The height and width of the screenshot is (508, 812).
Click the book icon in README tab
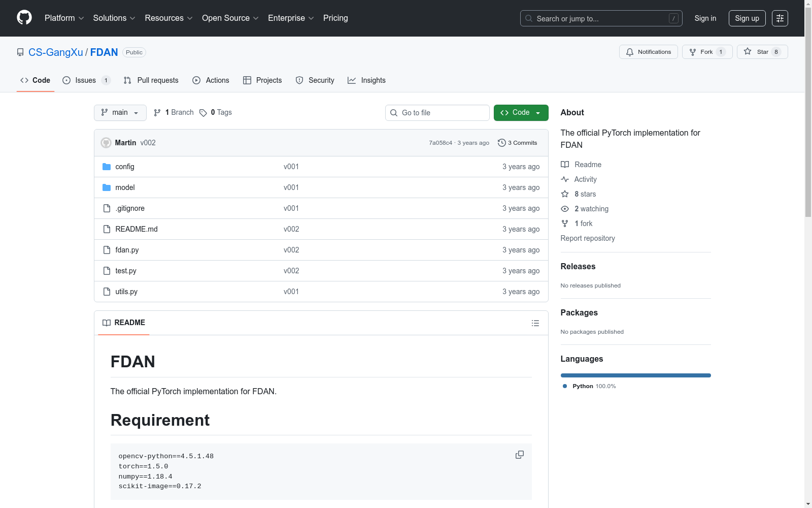point(107,323)
